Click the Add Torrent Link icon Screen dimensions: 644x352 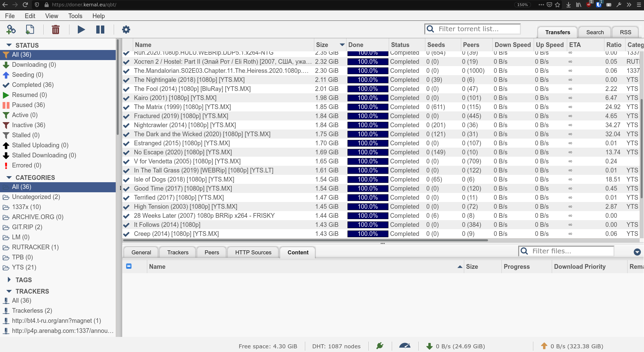pyautogui.click(x=11, y=30)
